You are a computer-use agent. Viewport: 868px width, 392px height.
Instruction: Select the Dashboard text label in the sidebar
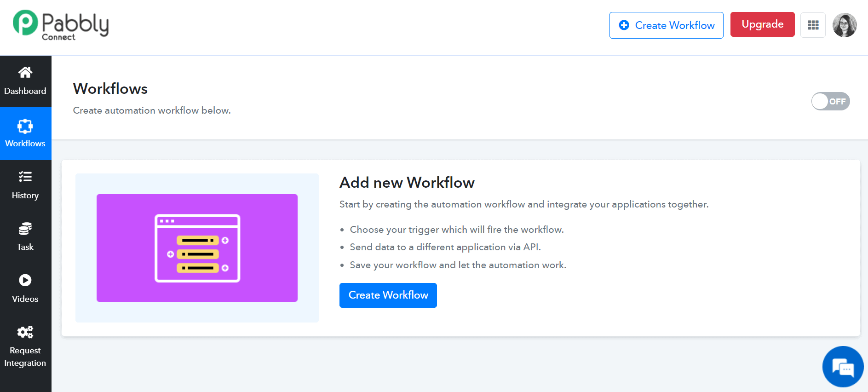(x=25, y=91)
